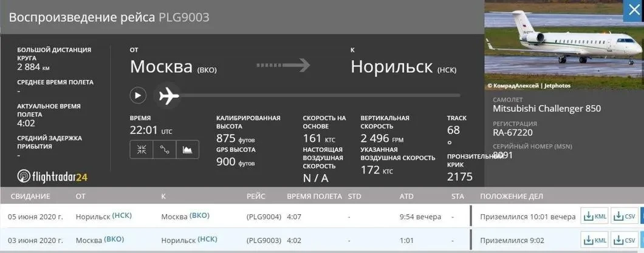The width and height of the screenshot is (644, 253).
Task: Click the flightradar24 logo
Action: pos(53,177)
